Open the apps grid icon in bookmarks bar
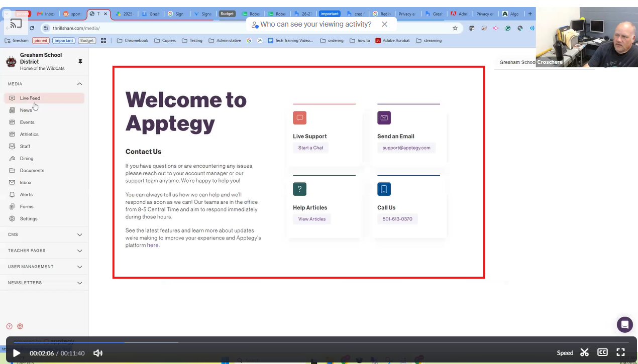The width and height of the screenshot is (638, 364). pos(103,41)
